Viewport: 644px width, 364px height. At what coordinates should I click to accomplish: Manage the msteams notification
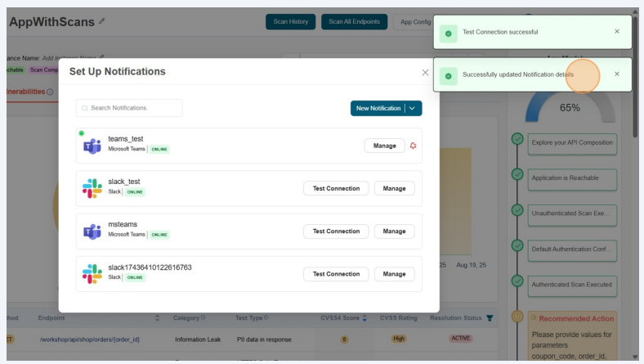(x=394, y=231)
